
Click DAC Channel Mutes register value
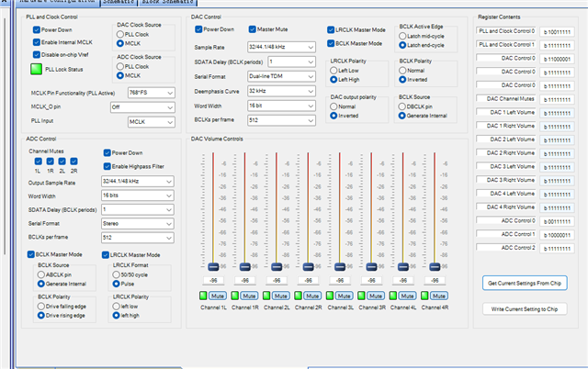[x=558, y=100]
